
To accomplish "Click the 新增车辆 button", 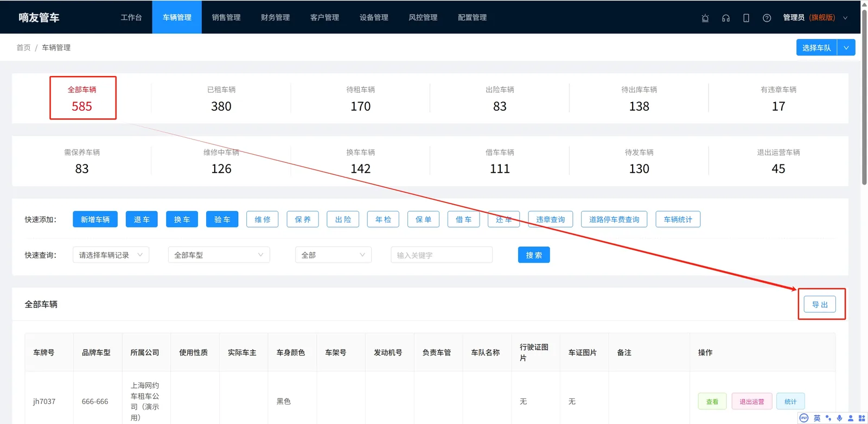I will click(x=95, y=219).
